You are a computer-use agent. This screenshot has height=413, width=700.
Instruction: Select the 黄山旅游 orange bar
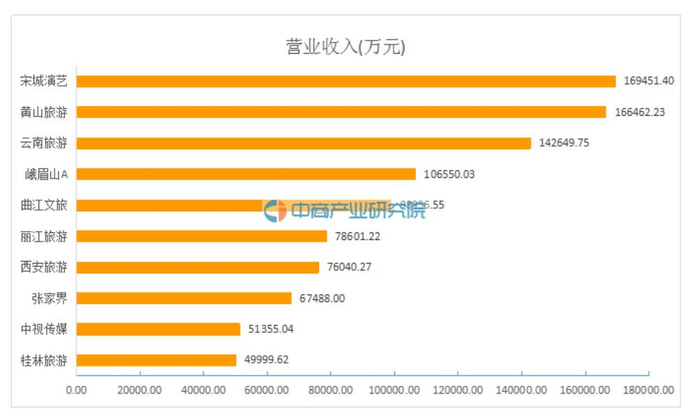tap(340, 112)
